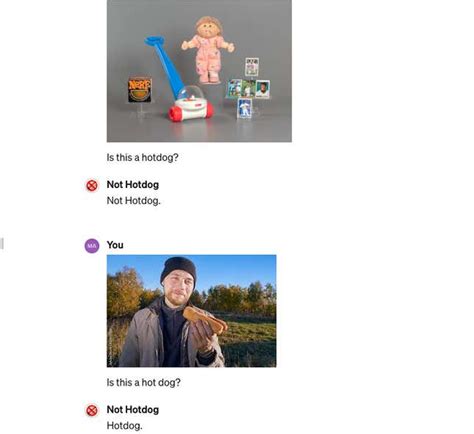Click the row of three baseball cards

249,89
